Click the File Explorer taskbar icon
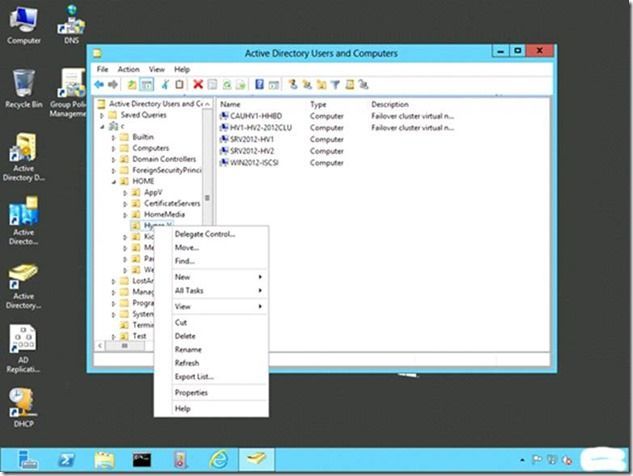 [104, 459]
